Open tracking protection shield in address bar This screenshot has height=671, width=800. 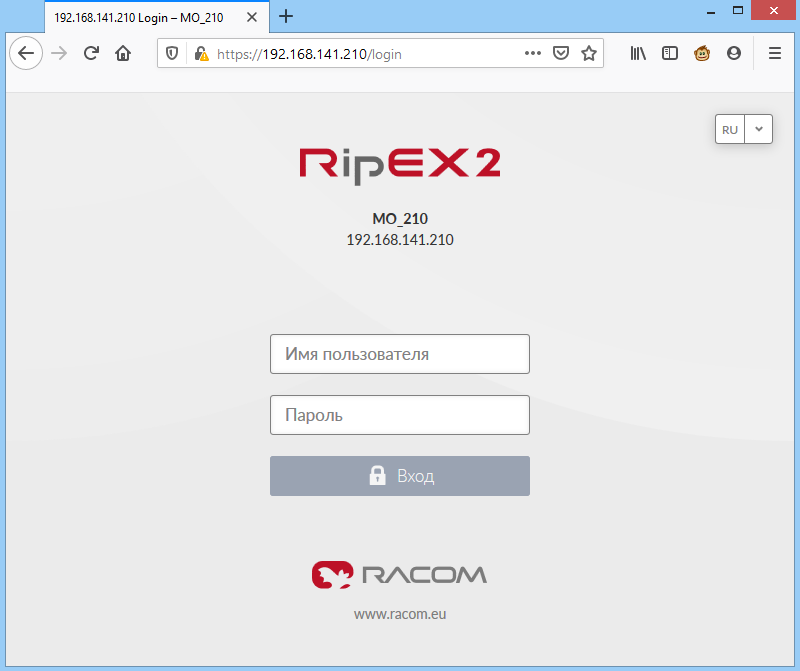coord(172,53)
